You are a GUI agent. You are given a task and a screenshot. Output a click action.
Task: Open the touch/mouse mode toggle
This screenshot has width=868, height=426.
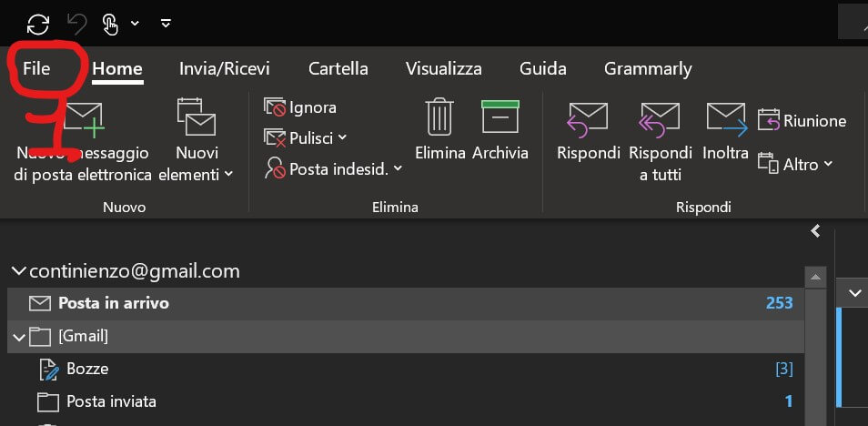[x=110, y=24]
